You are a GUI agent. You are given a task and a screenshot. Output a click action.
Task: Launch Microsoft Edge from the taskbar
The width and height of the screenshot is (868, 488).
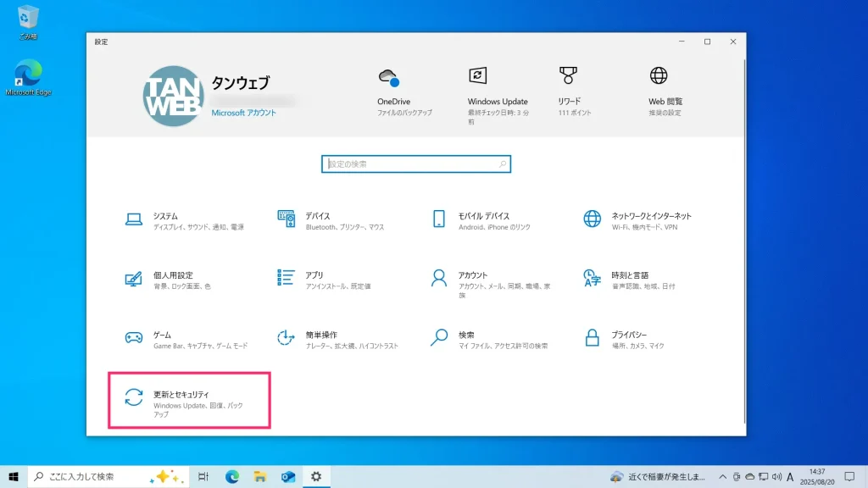[x=232, y=476]
